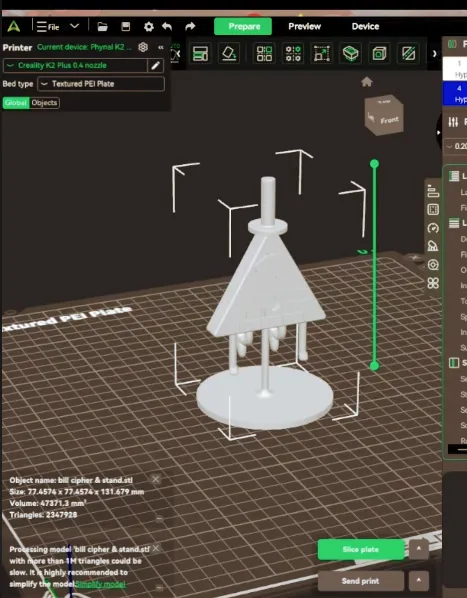This screenshot has width=467, height=598.
Task: Click the bottom handle of green layer slider
Action: pos(374,366)
